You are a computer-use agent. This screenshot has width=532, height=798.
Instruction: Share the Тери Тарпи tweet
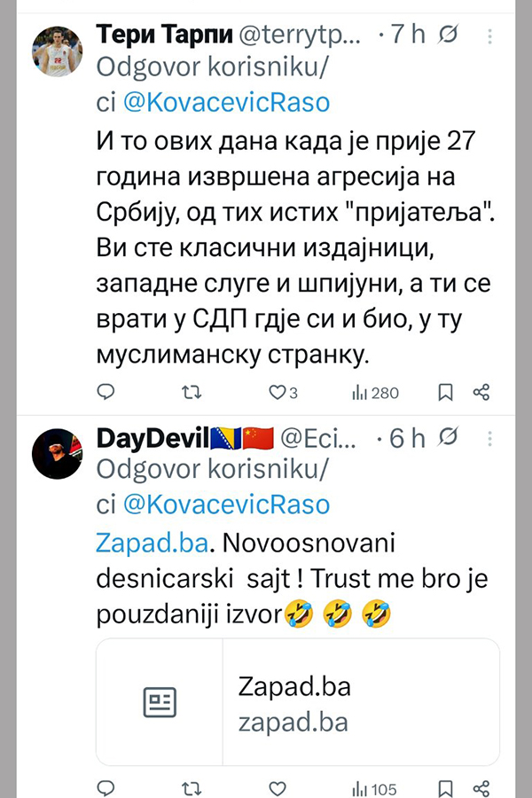pos(481,392)
